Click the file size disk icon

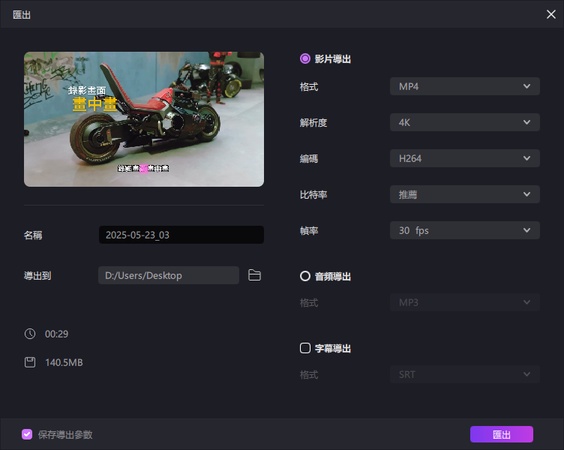point(30,362)
